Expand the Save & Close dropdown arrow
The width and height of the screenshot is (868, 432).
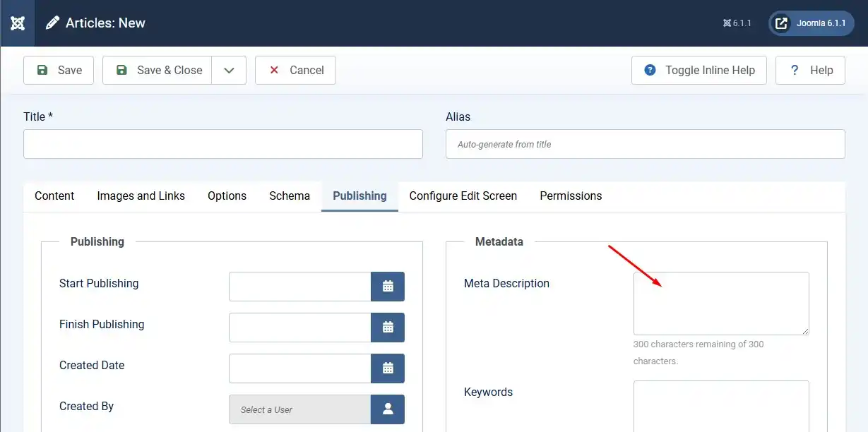(x=229, y=70)
